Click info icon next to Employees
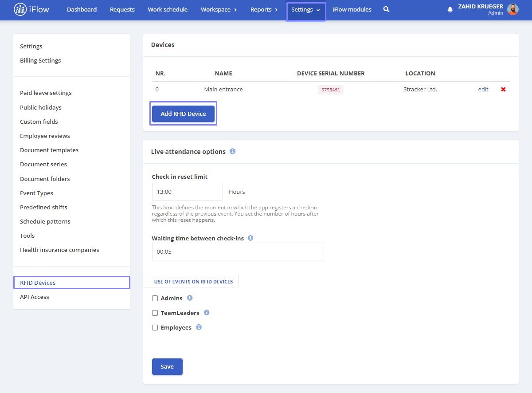Screen dimensions: 532x393 (x=199, y=327)
